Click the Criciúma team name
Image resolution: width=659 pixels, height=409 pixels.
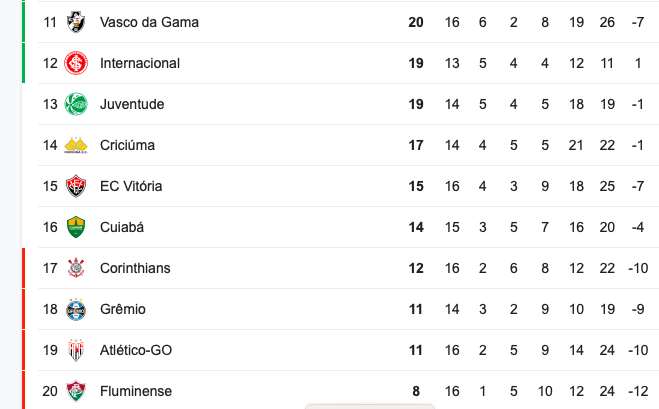127,145
